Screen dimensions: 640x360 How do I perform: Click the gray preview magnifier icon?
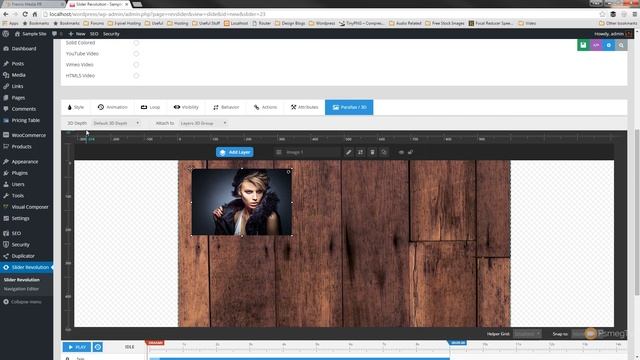click(x=621, y=45)
